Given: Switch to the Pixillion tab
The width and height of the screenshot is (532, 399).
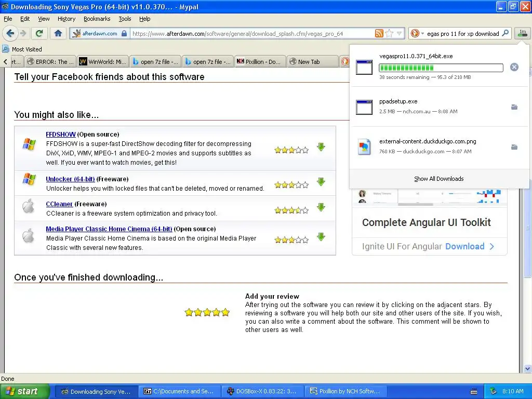Looking at the screenshot, I should click(x=260, y=61).
